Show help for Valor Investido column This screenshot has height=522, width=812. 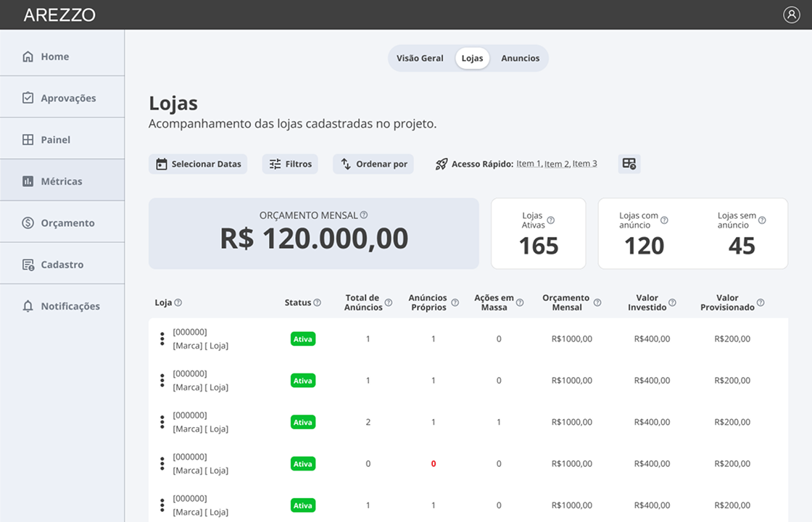click(672, 302)
